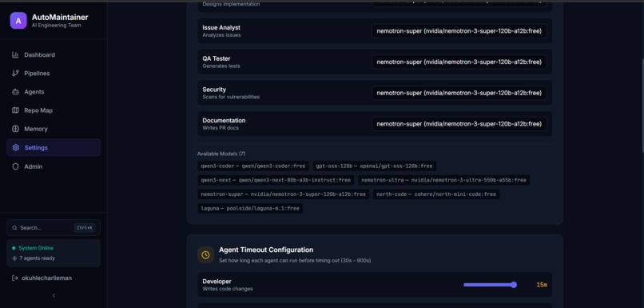Click the "Available Models (7)" label
Viewport: 644px width, 308px height.
tap(221, 154)
